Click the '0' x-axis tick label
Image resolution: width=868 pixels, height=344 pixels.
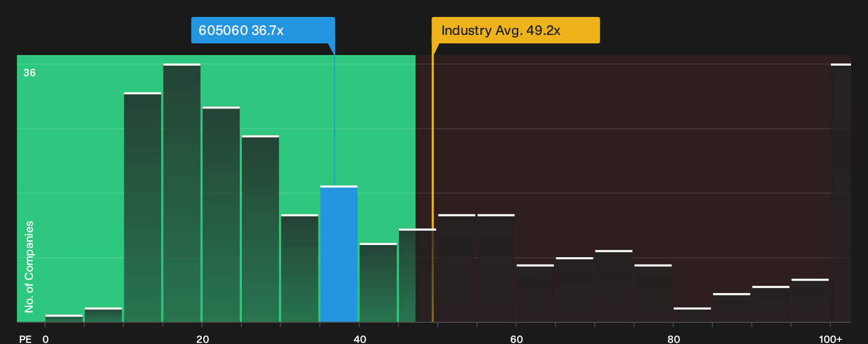pos(46,339)
